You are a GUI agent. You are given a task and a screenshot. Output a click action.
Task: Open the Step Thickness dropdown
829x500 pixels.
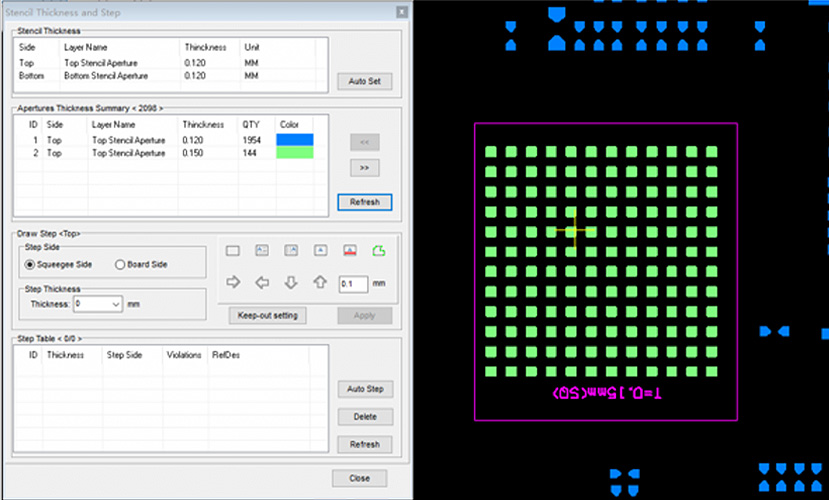click(116, 303)
